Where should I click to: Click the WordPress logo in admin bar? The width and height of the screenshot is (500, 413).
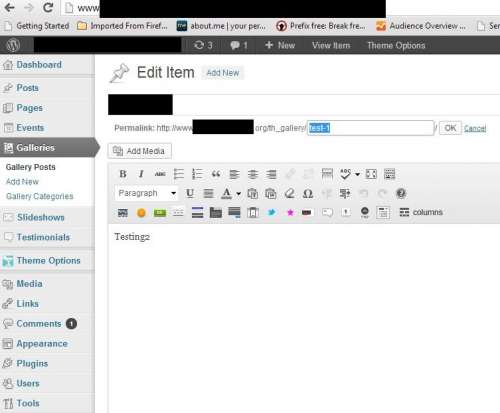point(13,45)
